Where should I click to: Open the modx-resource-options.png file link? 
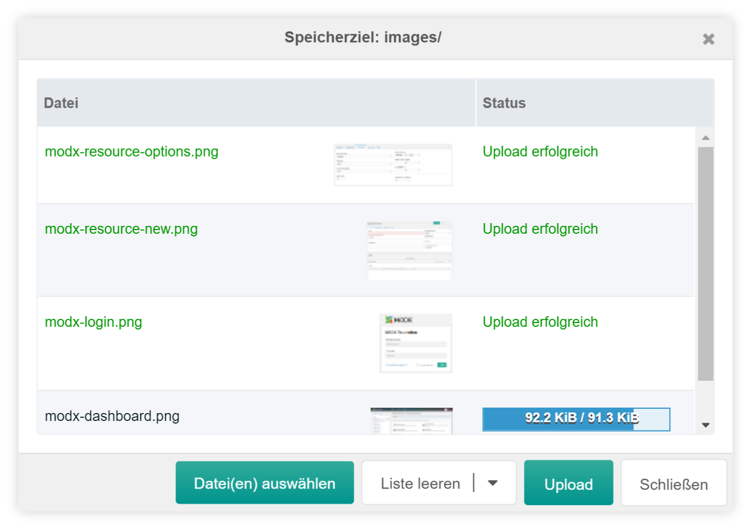(131, 152)
